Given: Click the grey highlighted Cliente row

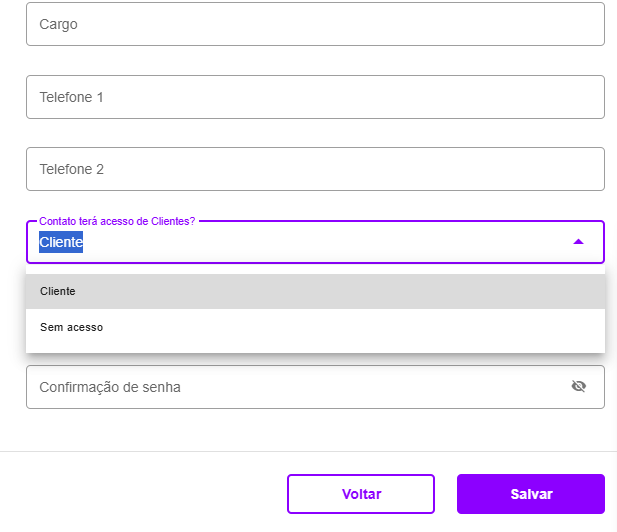Looking at the screenshot, I should (315, 291).
